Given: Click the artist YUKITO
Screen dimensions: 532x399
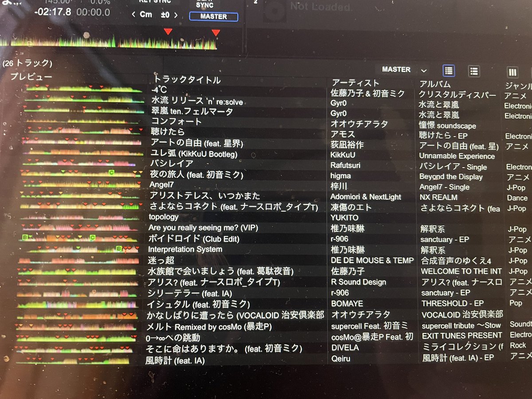Looking at the screenshot, I should [x=344, y=218].
